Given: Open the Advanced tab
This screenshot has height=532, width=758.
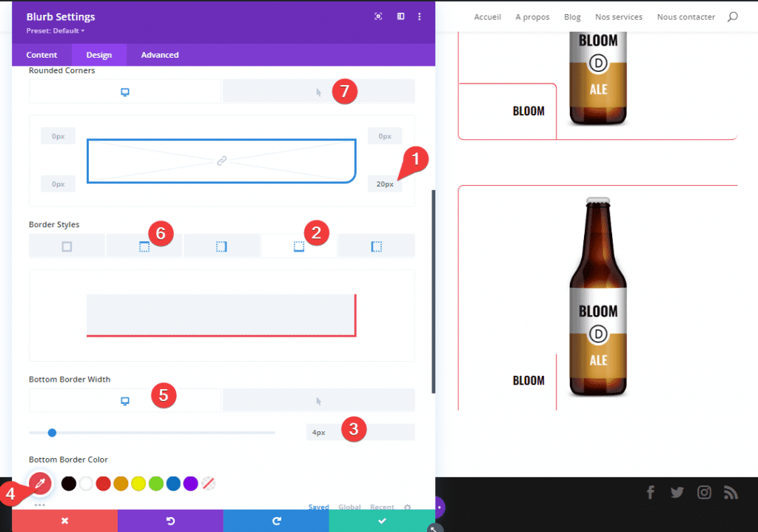Looking at the screenshot, I should click(x=160, y=55).
